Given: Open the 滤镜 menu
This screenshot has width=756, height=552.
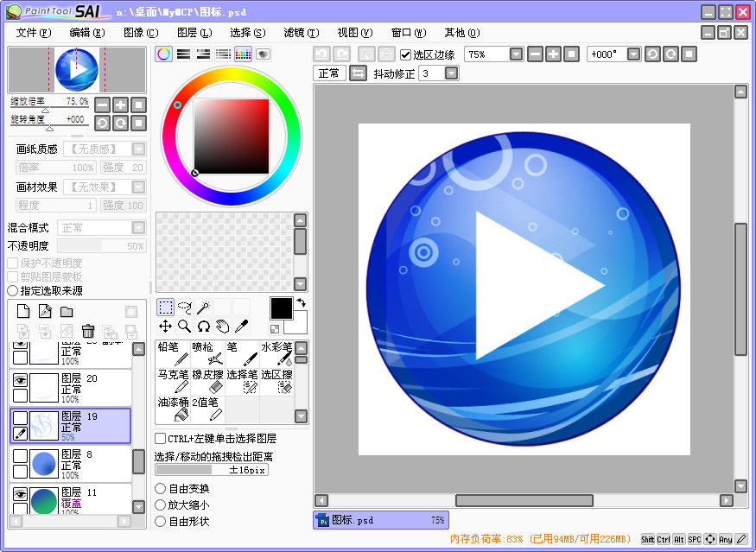Looking at the screenshot, I should (x=300, y=33).
